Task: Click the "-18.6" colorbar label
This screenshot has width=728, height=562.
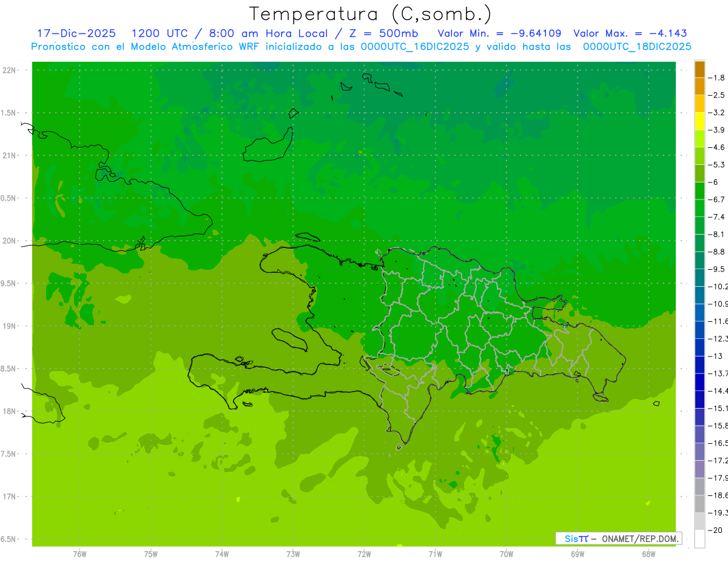Action: point(718,495)
